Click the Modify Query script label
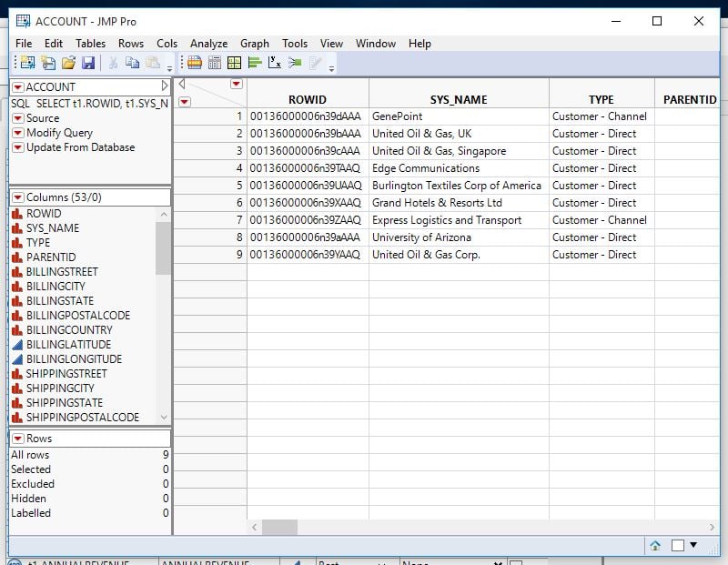This screenshot has width=728, height=565. click(x=59, y=133)
